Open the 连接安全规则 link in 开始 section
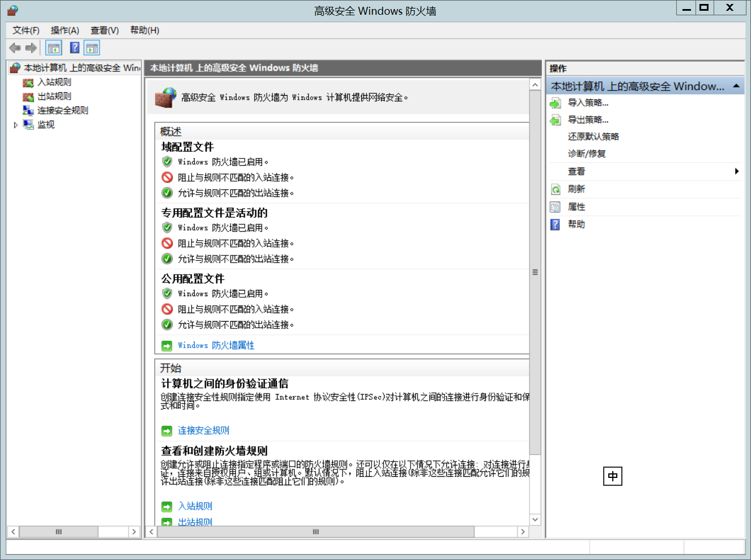Screen dimensions: 751x560 [203, 431]
